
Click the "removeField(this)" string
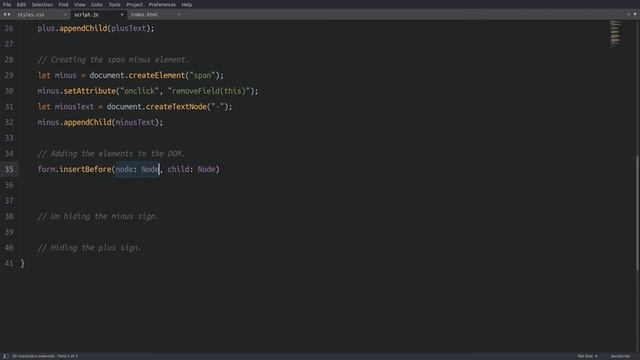pyautogui.click(x=209, y=91)
